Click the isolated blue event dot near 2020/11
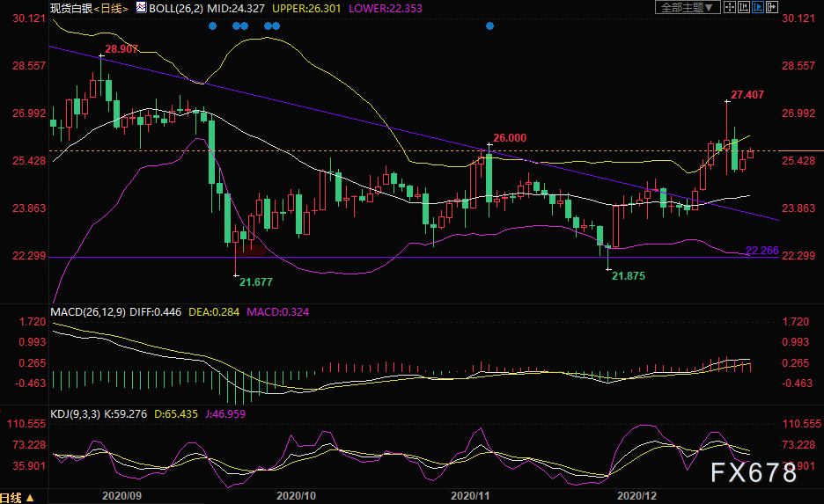824x504 pixels. pyautogui.click(x=490, y=26)
